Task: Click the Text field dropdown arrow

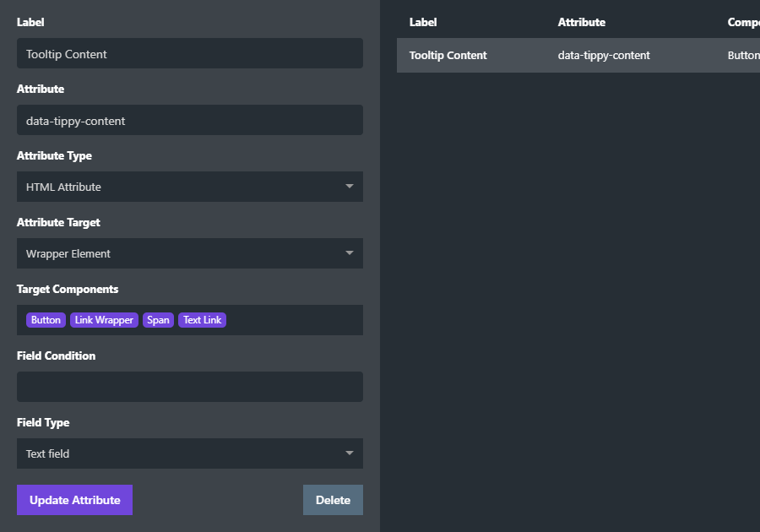Action: 349,453
